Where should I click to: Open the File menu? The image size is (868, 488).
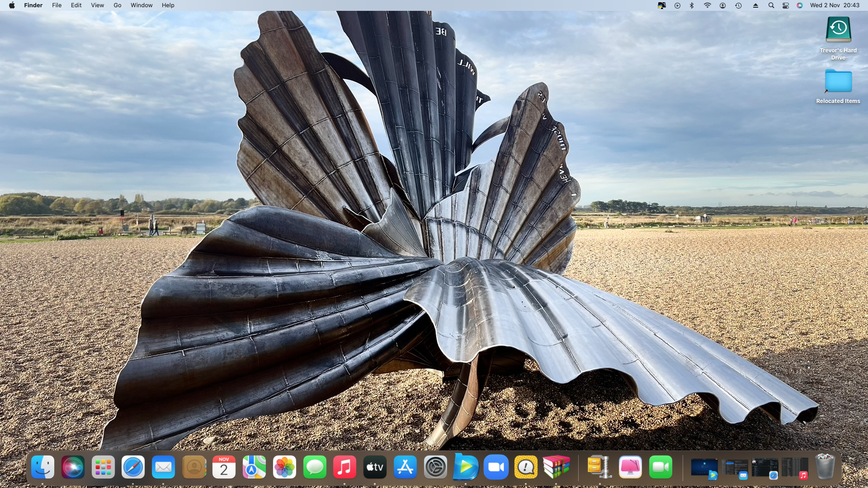click(57, 5)
